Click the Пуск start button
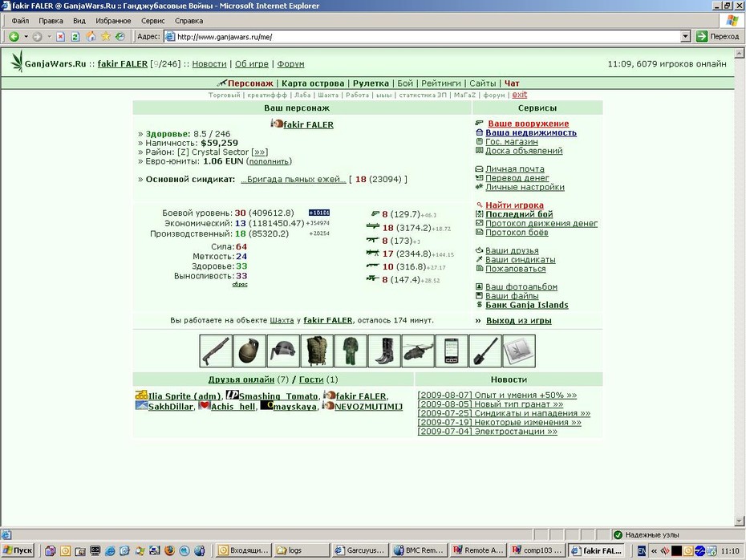The image size is (746, 560). (18, 550)
